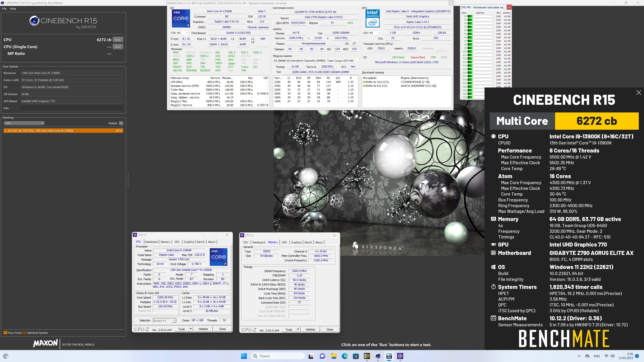The height and width of the screenshot is (362, 644).
Task: Switch to the CPU tab in the right CPU-Z
Action: pyautogui.click(x=246, y=242)
